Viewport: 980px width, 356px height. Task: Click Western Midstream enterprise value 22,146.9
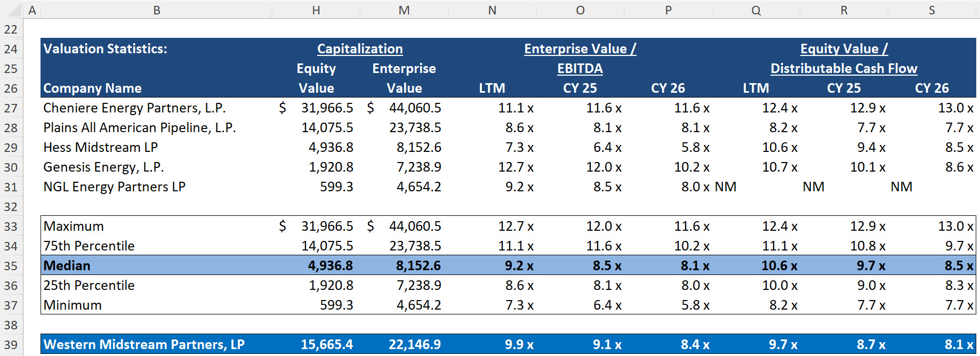click(415, 344)
